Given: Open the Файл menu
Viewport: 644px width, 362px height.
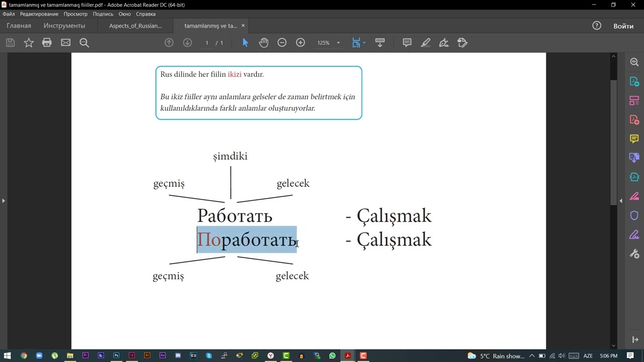Looking at the screenshot, I should click(x=9, y=14).
